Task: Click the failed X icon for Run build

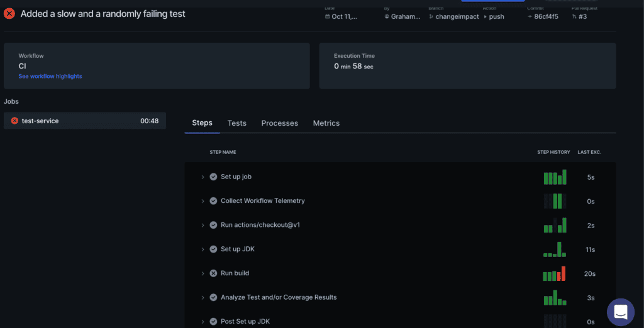Action: [x=213, y=273]
